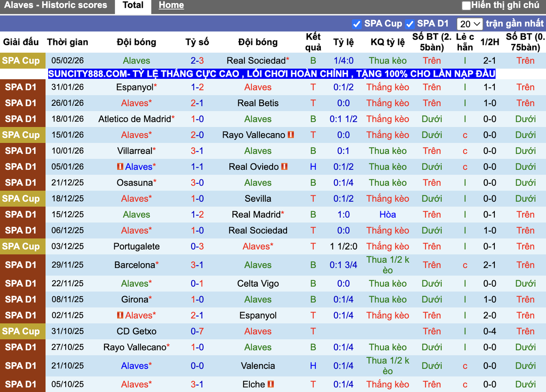Switch to the Total tab
This screenshot has height=392, width=546.
coord(133,5)
